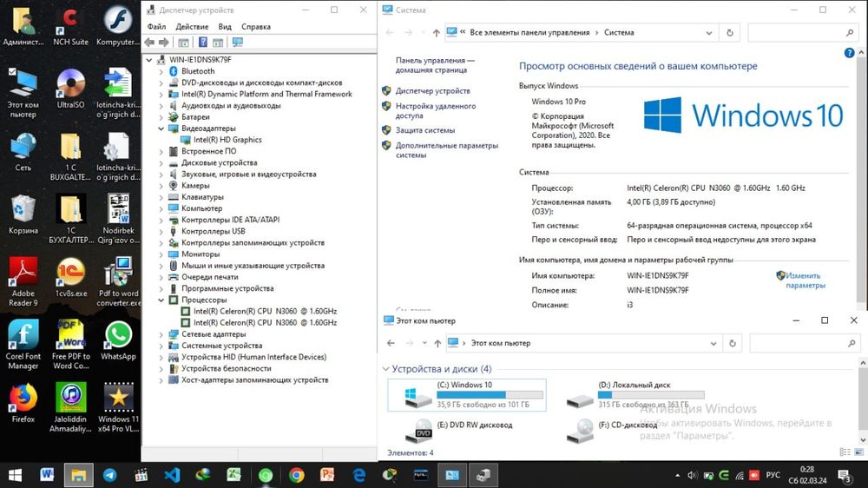The image size is (868, 488).
Task: Open notification center icon in taskbar
Action: click(845, 475)
